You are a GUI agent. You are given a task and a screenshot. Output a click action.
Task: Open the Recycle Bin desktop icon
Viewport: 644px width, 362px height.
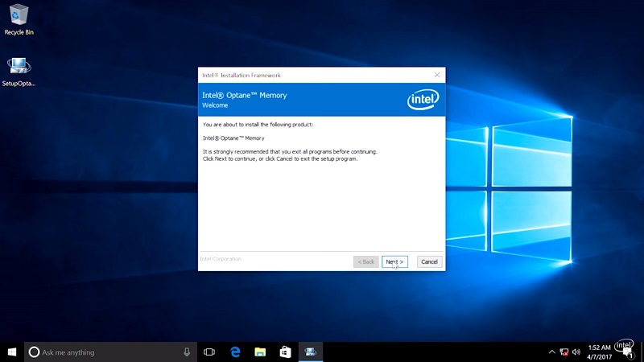click(19, 19)
